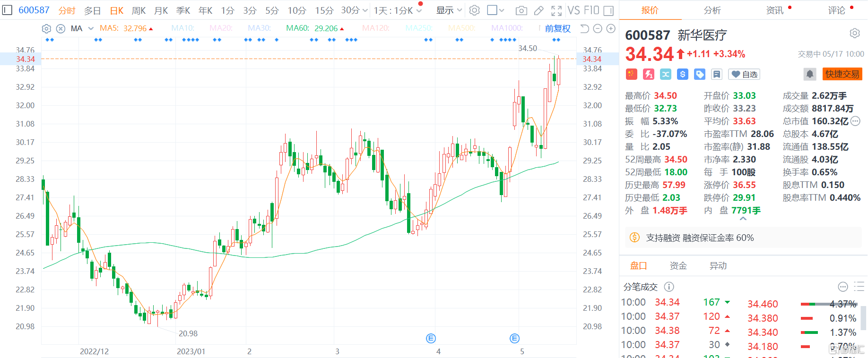
Task: Select the 月K monthly candlestick tab
Action: [161, 10]
